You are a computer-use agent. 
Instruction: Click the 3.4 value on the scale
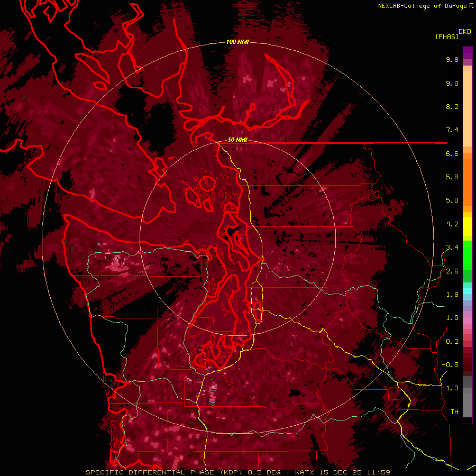coord(452,248)
